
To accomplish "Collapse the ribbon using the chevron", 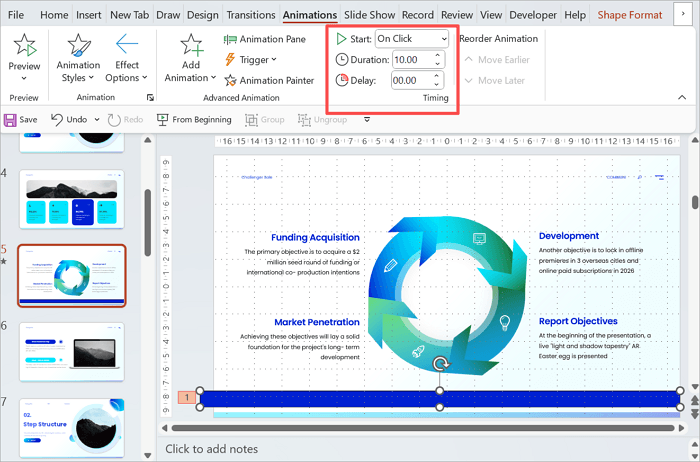I will click(682, 97).
